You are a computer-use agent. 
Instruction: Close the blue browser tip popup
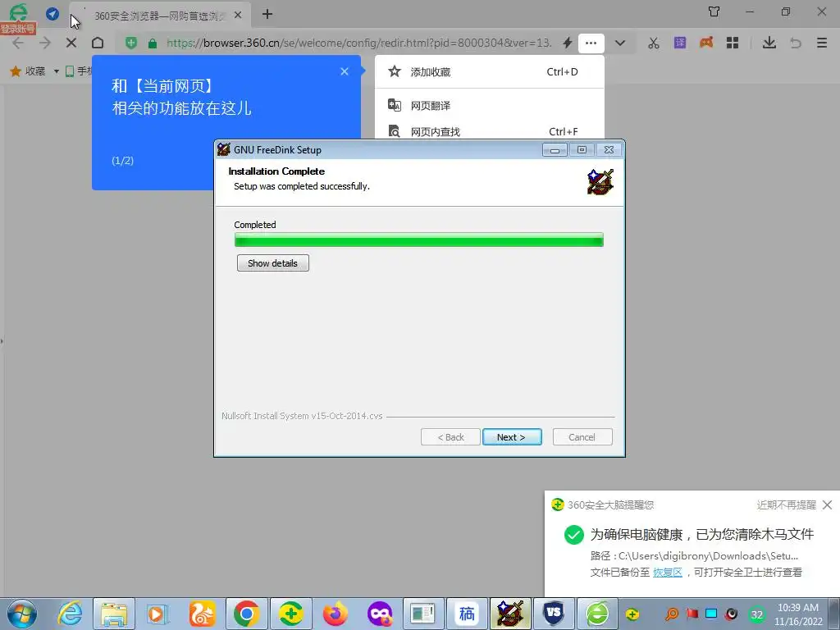(345, 71)
